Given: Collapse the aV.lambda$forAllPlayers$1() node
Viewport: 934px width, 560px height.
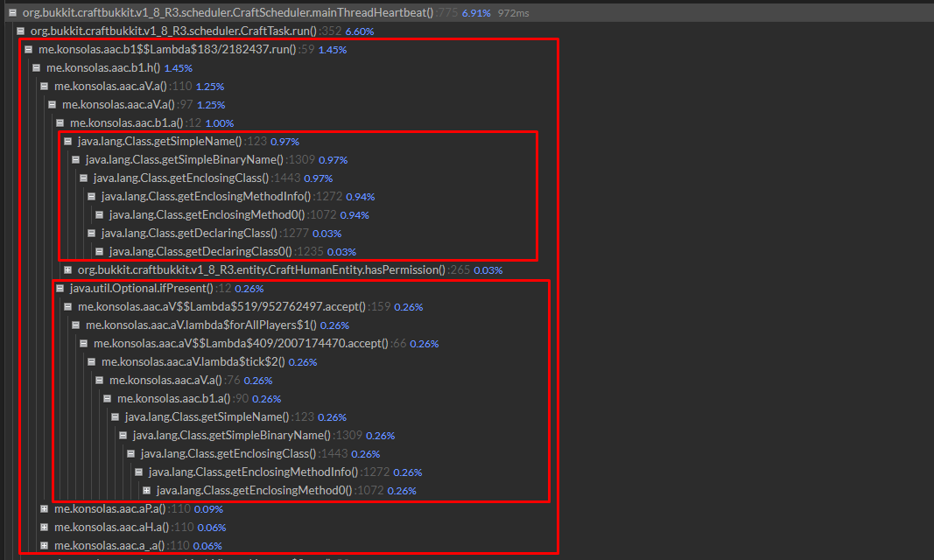Looking at the screenshot, I should 75,325.
